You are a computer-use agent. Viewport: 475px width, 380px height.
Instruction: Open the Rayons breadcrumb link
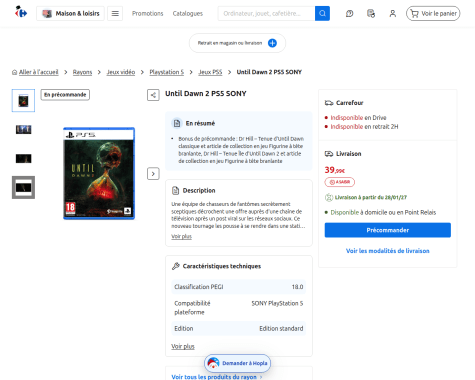(x=82, y=72)
